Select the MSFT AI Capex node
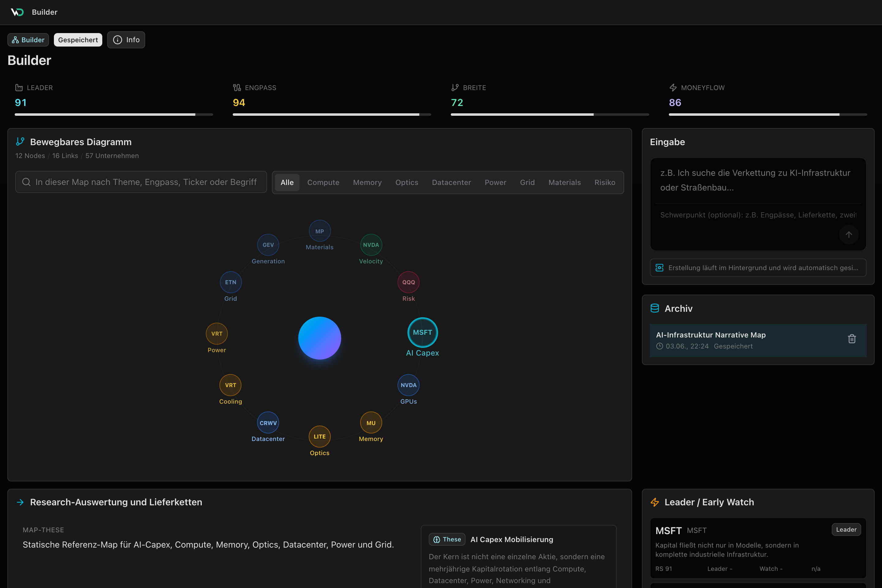This screenshot has height=588, width=882. (x=423, y=333)
